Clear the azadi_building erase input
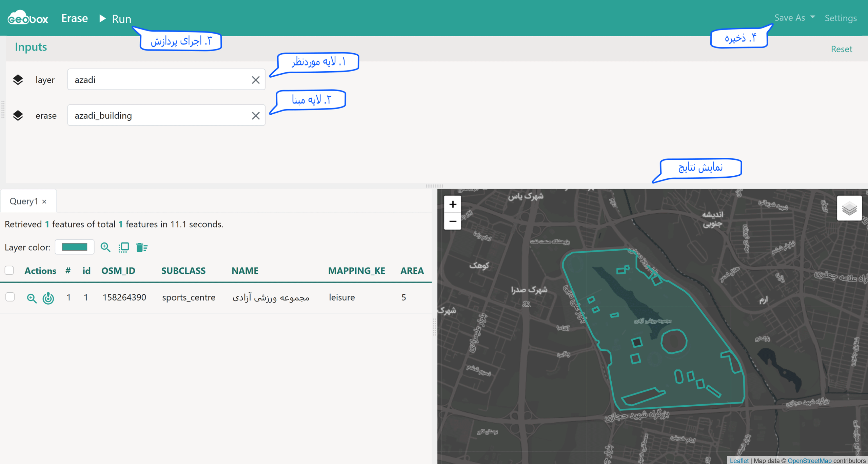The image size is (868, 464). tap(256, 116)
